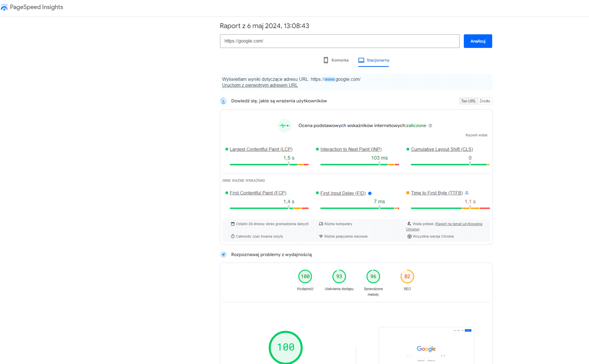This screenshot has width=589, height=364.
Task: Click the devices icon beside 'Różne komputery'
Action: (x=321, y=224)
